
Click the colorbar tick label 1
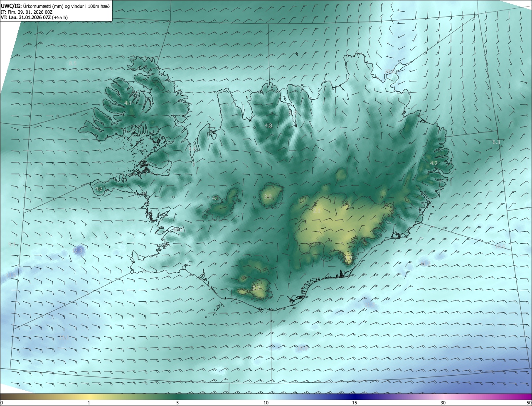pyautogui.click(x=89, y=403)
